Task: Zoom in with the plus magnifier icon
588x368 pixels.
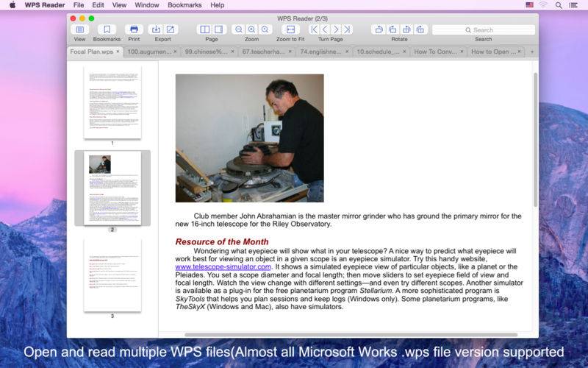Action: pos(251,29)
